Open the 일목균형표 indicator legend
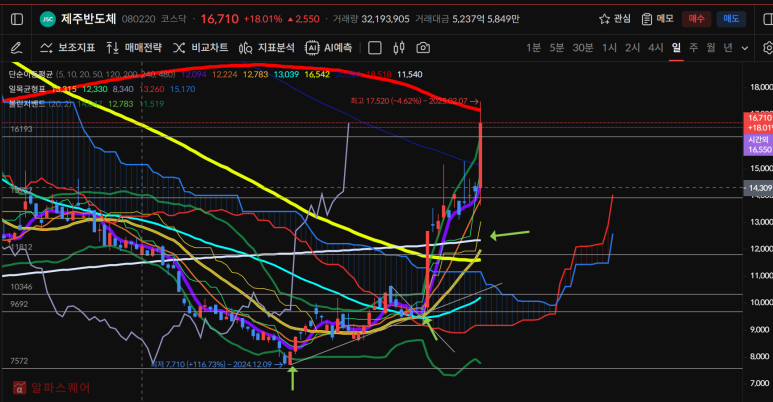This screenshot has height=402, width=773. click(27, 89)
